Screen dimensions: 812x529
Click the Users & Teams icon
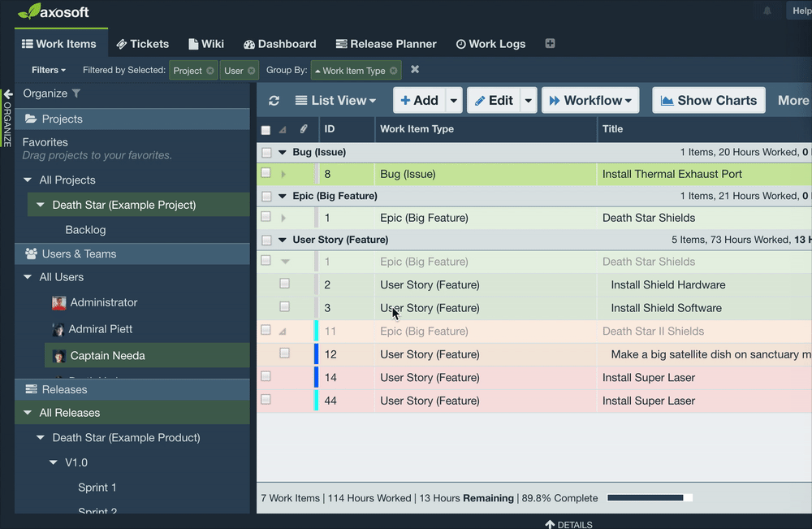point(31,254)
